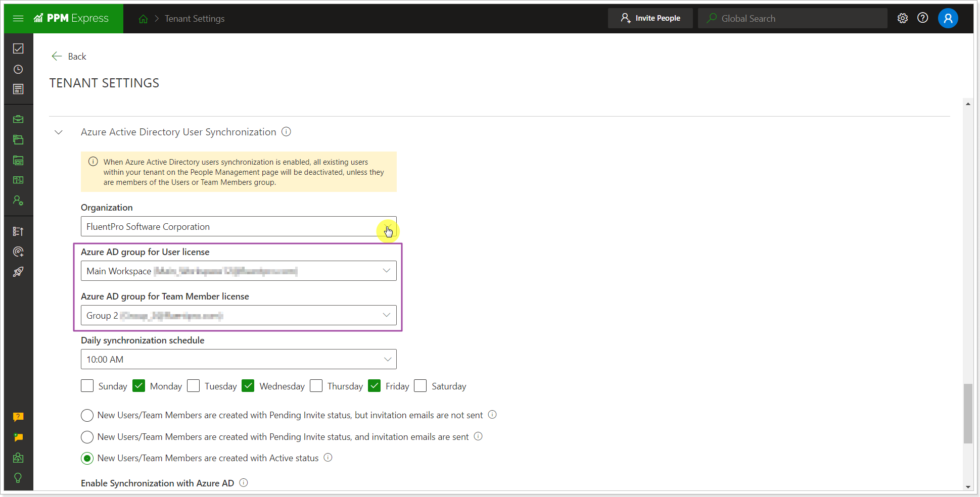Screen dimensions: 980x497
Task: Open Azure AD group for User license dropdown
Action: tap(239, 271)
